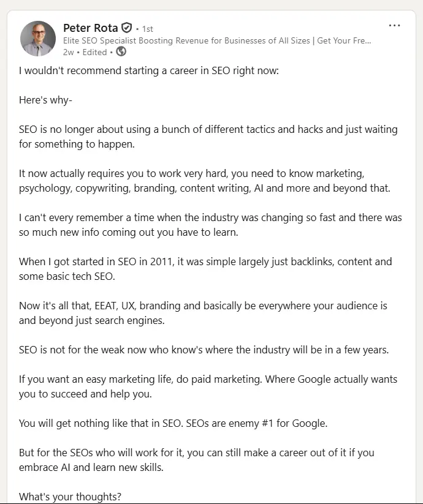Click the "What's your thoughts?" closing line
Viewport: 423px width, 504px height.
click(70, 497)
